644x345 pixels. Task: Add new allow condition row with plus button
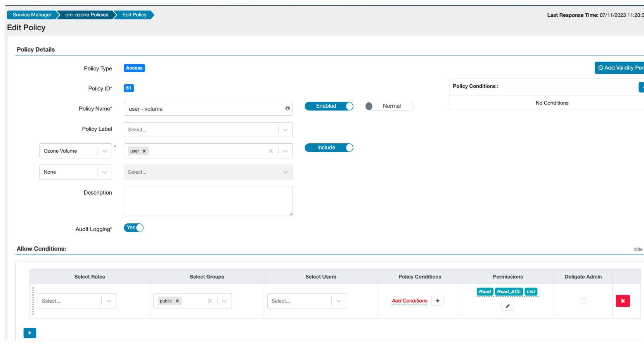(x=30, y=333)
